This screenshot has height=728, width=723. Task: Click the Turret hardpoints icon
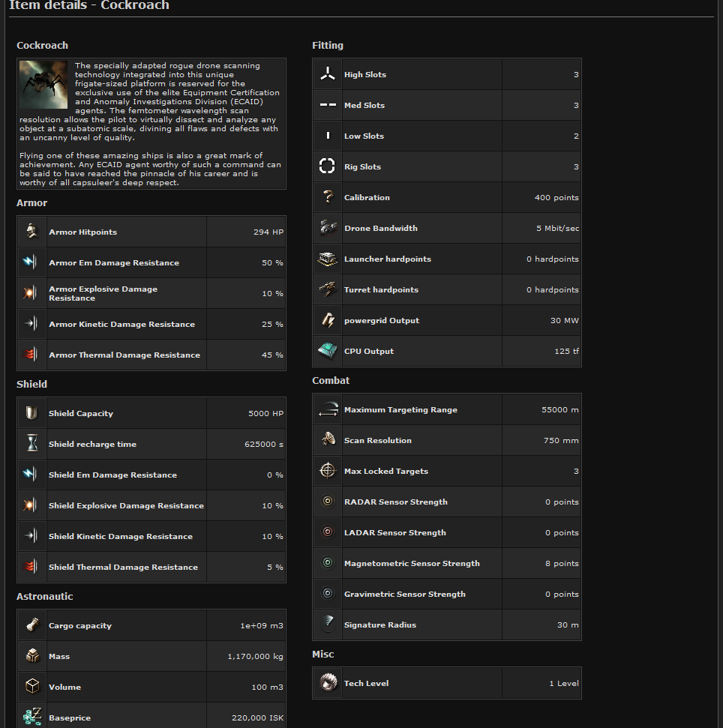(x=327, y=289)
